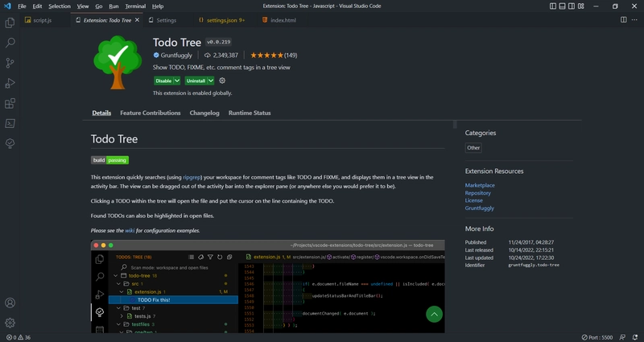The width and height of the screenshot is (644, 342).
Task: Open the Disable dropdown arrow
Action: click(x=177, y=80)
